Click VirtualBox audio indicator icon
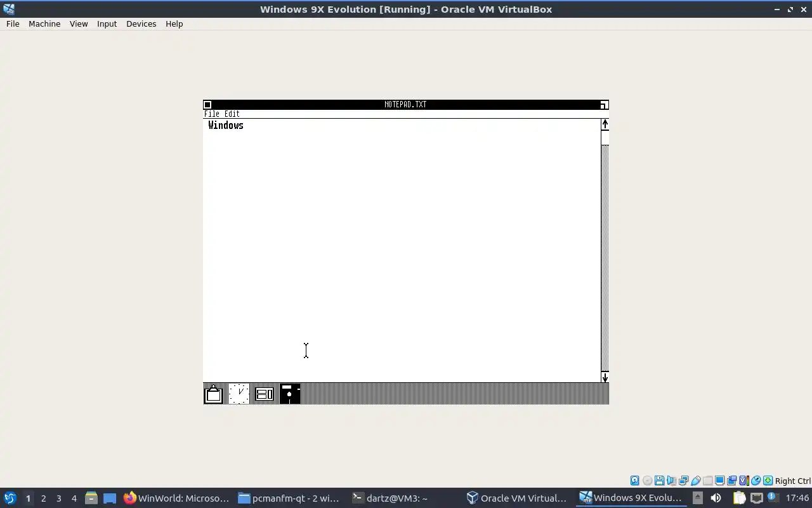 (671, 481)
